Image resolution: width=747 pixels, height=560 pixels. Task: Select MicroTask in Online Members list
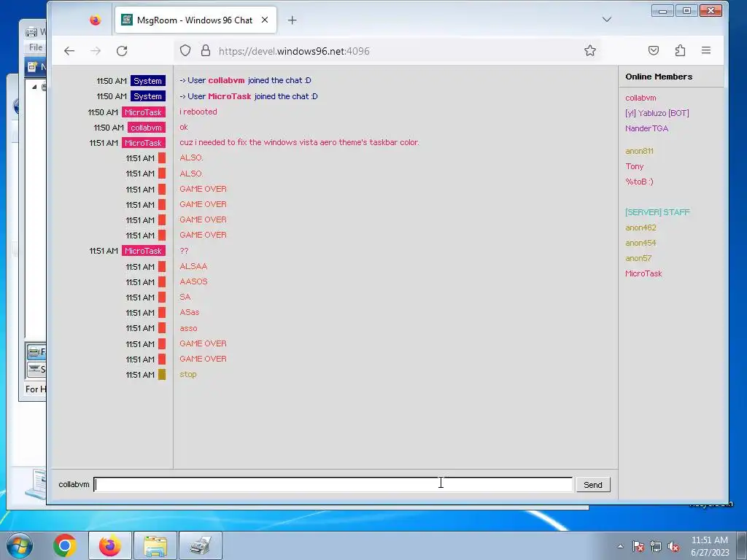[x=643, y=273]
